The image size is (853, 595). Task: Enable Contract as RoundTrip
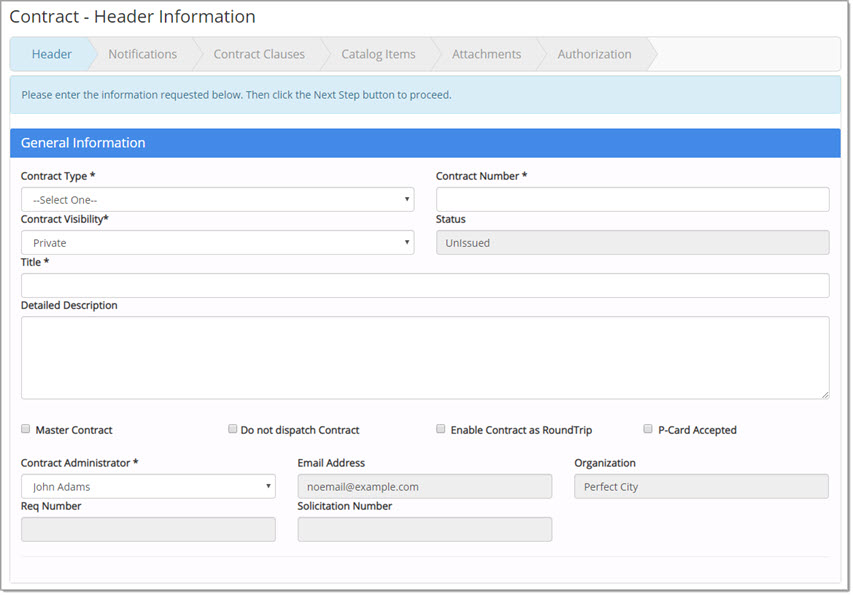point(440,428)
